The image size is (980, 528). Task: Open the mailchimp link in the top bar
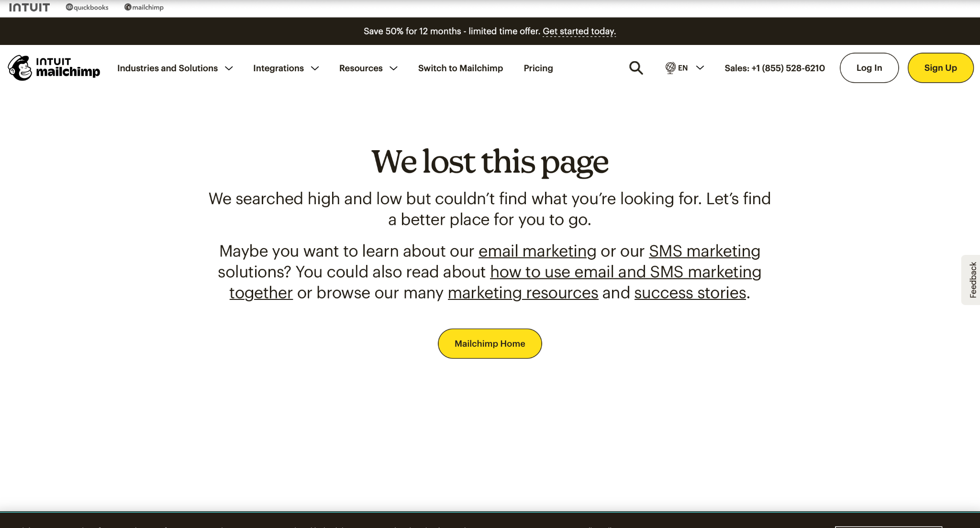(144, 7)
